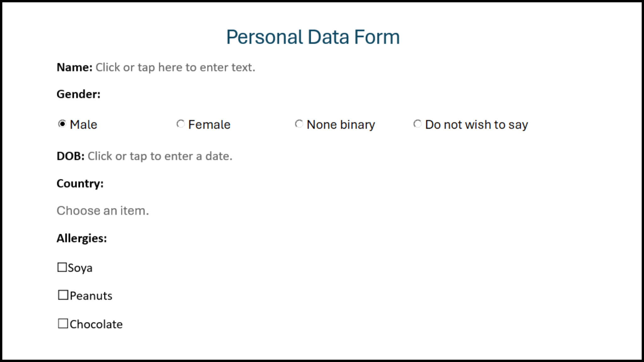
Task: Click the Country section heading
Action: 80,184
